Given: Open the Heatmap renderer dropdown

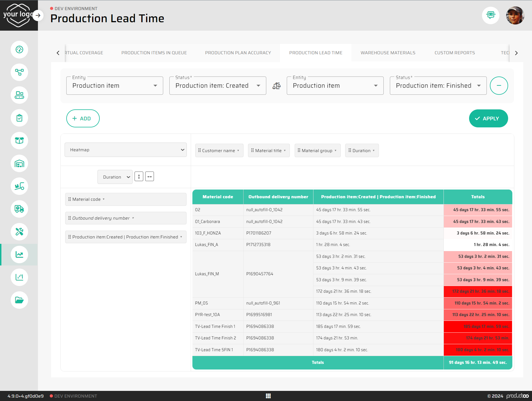Looking at the screenshot, I should coord(126,150).
